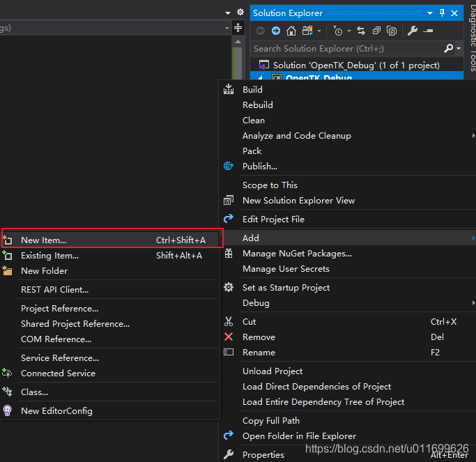Click editor scrollbar up arrow
The width and height of the screenshot is (476, 462).
[x=238, y=42]
